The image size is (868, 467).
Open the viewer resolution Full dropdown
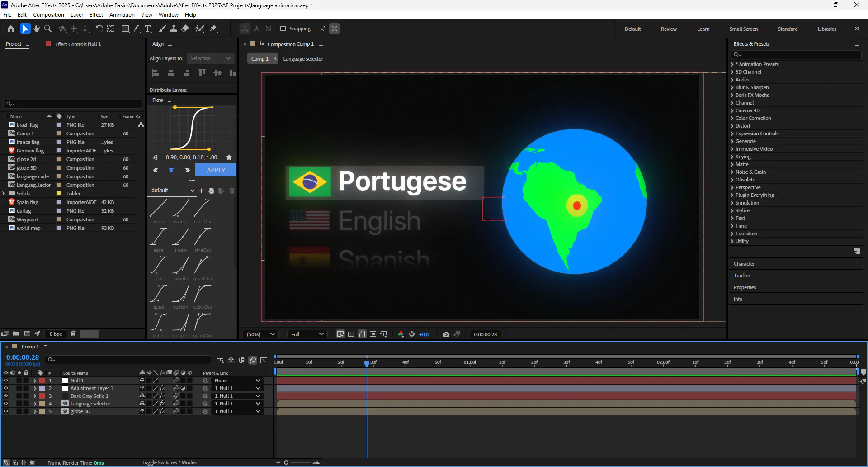click(307, 334)
